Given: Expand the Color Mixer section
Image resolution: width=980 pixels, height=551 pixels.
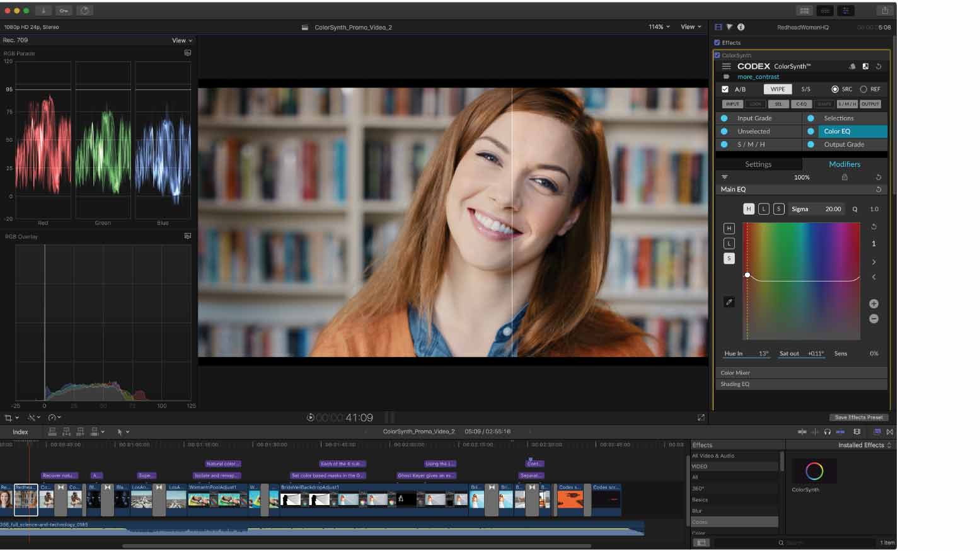Looking at the screenshot, I should [x=801, y=373].
